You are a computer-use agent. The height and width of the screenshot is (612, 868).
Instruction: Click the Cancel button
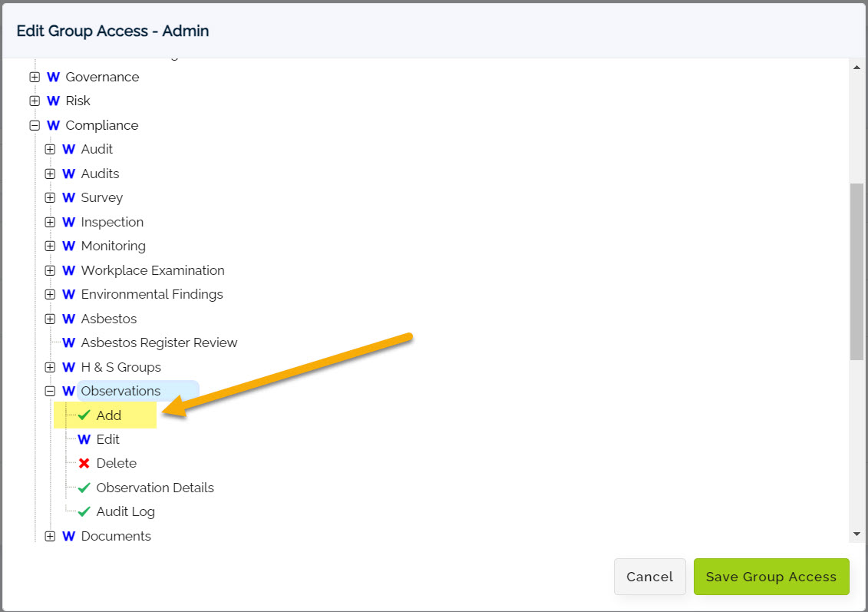pyautogui.click(x=649, y=577)
